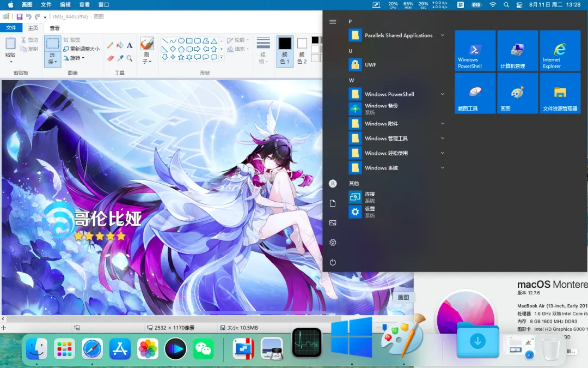Viewport: 588px width, 368px height.
Task: Open Safari from the macOS Dock
Action: pyautogui.click(x=92, y=349)
